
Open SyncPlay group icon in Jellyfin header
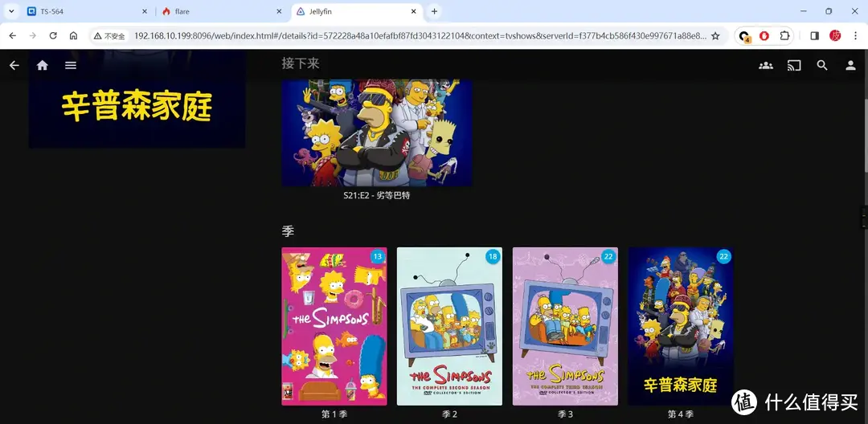pos(766,65)
